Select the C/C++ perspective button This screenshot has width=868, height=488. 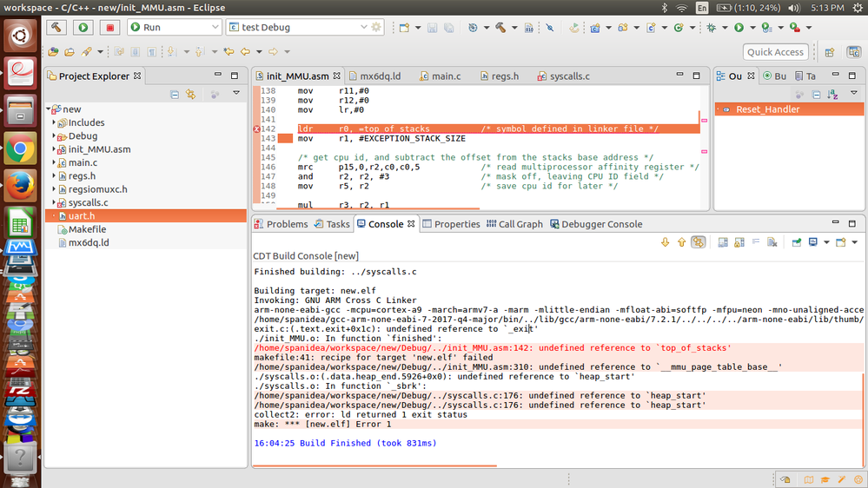(854, 52)
